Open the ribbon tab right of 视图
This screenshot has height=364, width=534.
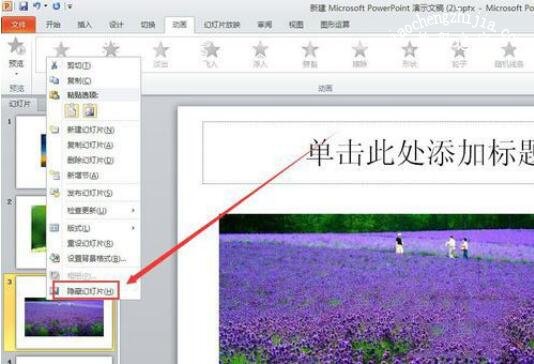coord(335,25)
